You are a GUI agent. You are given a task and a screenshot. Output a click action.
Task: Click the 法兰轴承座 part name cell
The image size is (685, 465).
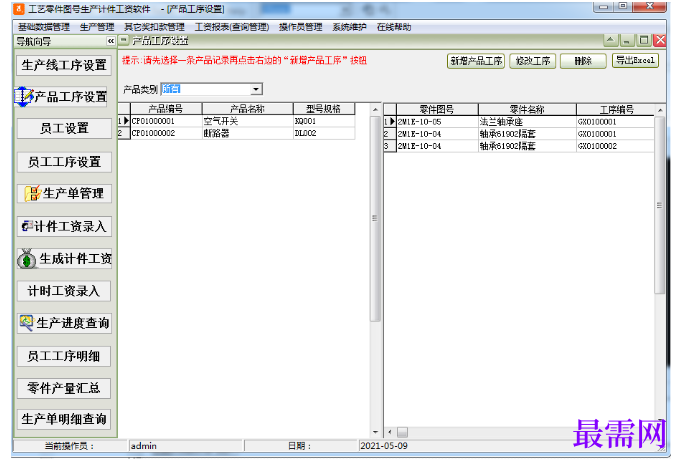527,122
